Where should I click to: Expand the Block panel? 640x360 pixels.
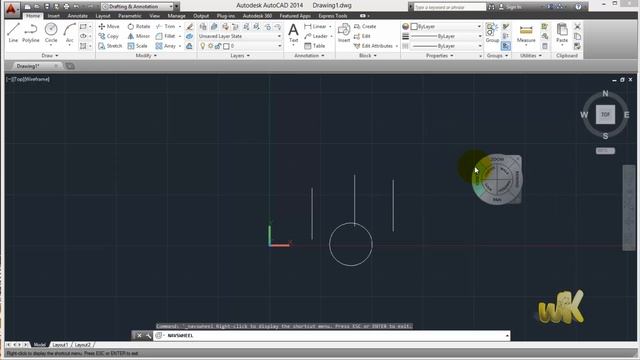[x=367, y=56]
